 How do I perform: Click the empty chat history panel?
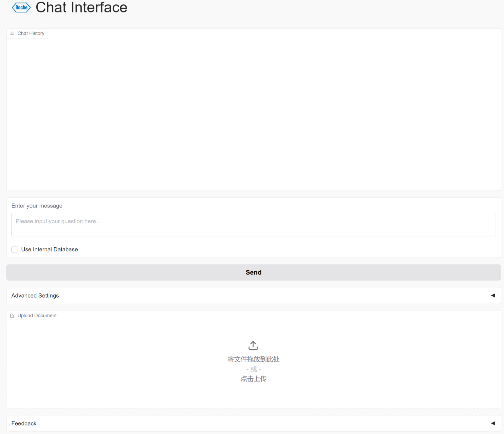click(253, 114)
